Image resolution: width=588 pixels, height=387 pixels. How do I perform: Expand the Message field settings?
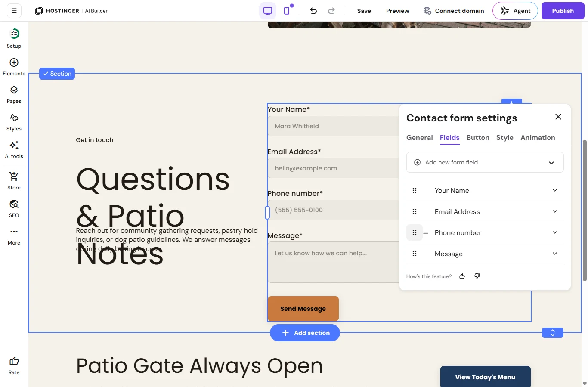[x=555, y=254]
